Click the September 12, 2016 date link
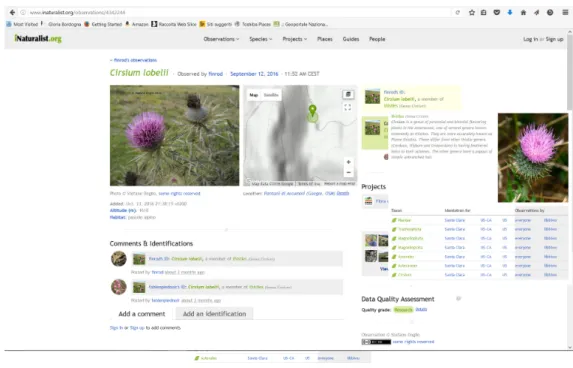The image size is (573, 368). click(x=254, y=74)
